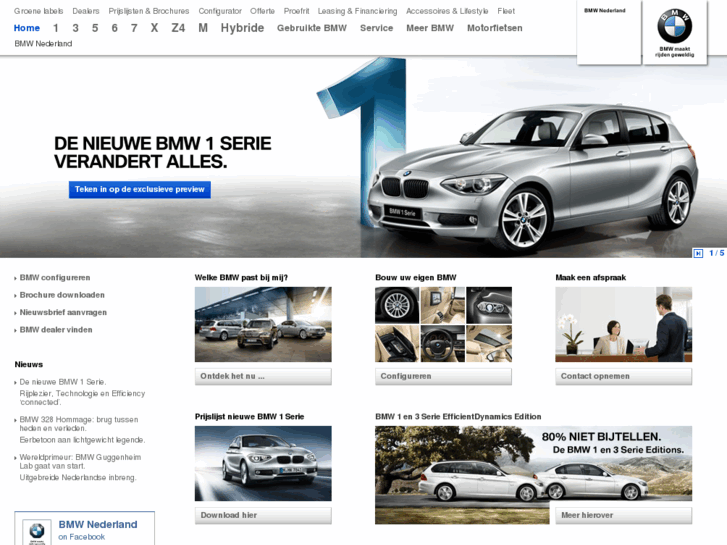Go to Motorfietsen
Viewport: 727px width, 545px height.
[495, 28]
